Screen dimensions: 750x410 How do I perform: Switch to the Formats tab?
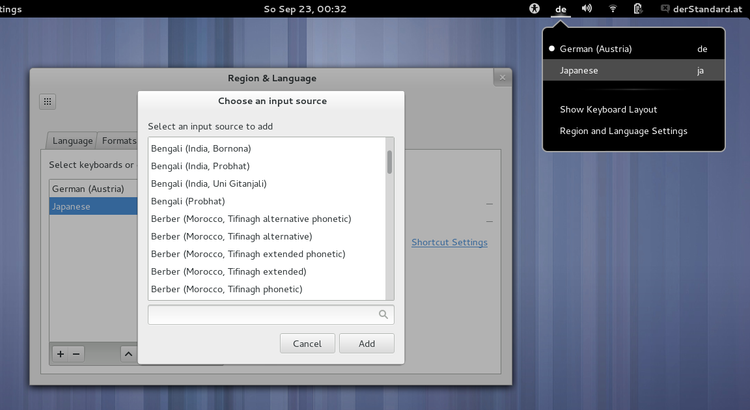[x=119, y=141]
